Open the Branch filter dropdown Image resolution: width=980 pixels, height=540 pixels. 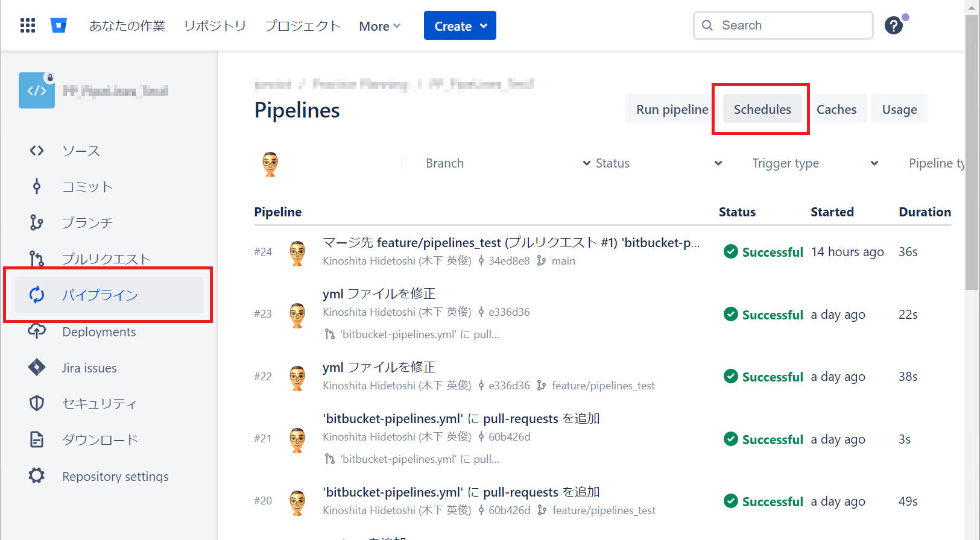click(508, 163)
